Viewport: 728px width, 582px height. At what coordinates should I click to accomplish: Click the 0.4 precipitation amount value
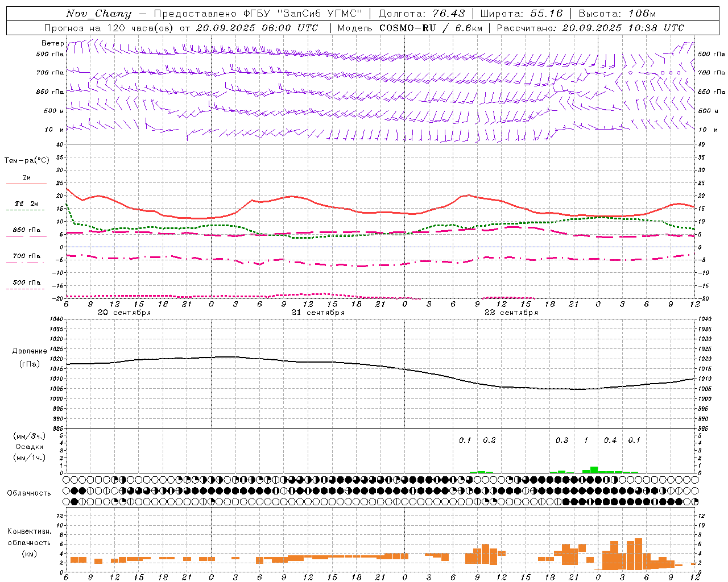pos(610,440)
